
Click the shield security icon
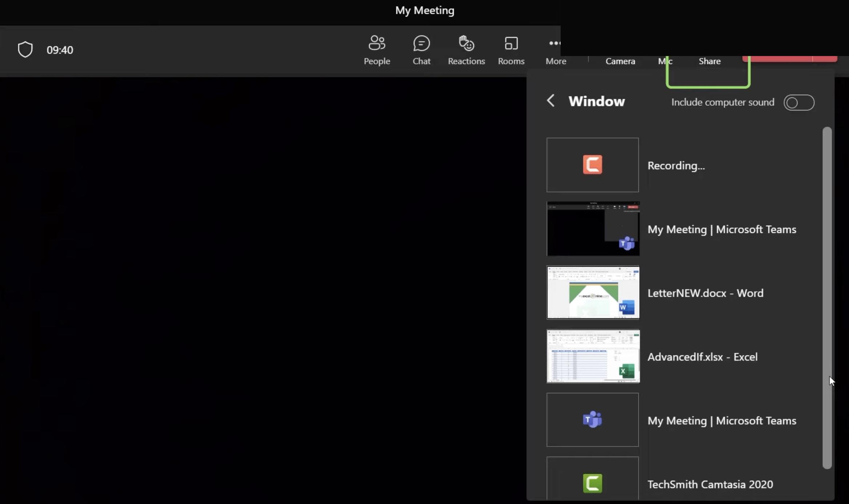coord(25,49)
